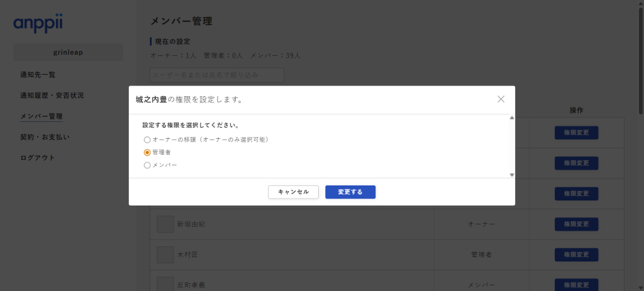Click the name 木村匠 in the list
The width and height of the screenshot is (644, 291).
click(x=187, y=255)
